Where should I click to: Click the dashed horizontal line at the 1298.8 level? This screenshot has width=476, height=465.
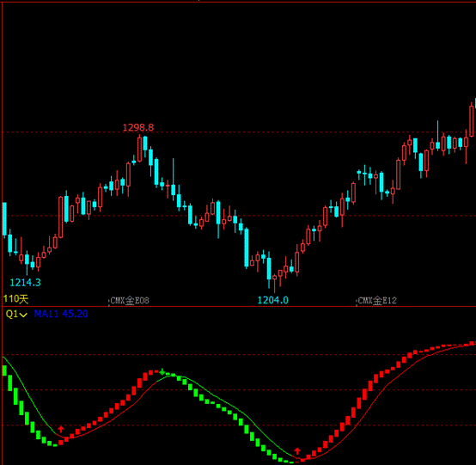click(x=239, y=132)
